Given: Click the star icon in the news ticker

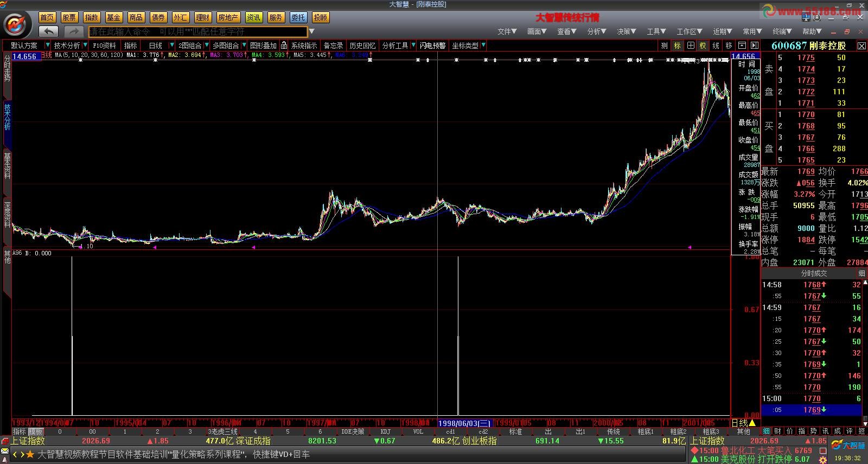Looking at the screenshot, I should (30, 454).
